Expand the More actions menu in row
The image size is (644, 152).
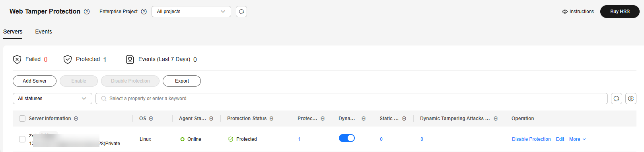(x=578, y=139)
